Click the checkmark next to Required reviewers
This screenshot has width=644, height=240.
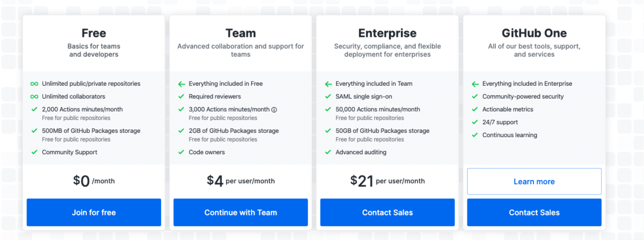point(181,96)
